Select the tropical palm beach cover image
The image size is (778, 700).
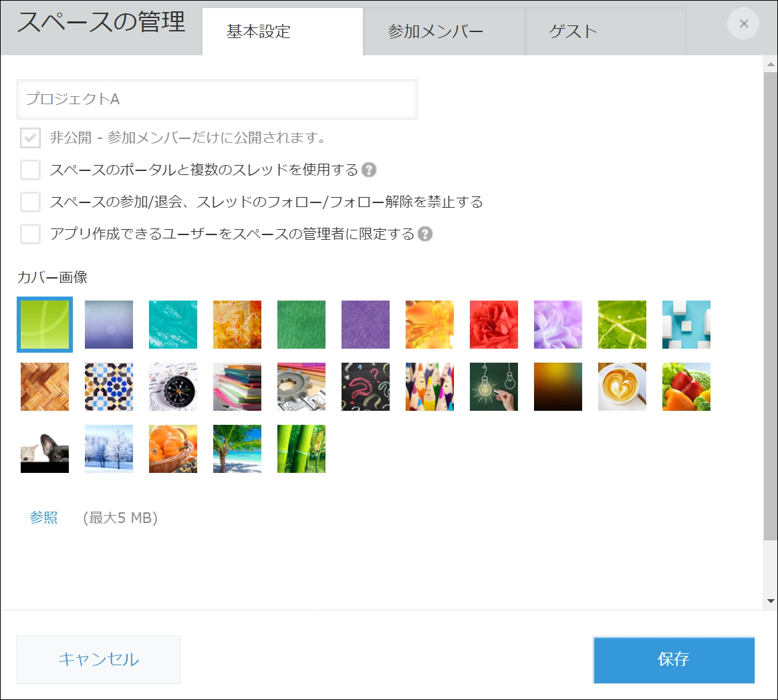tap(237, 449)
